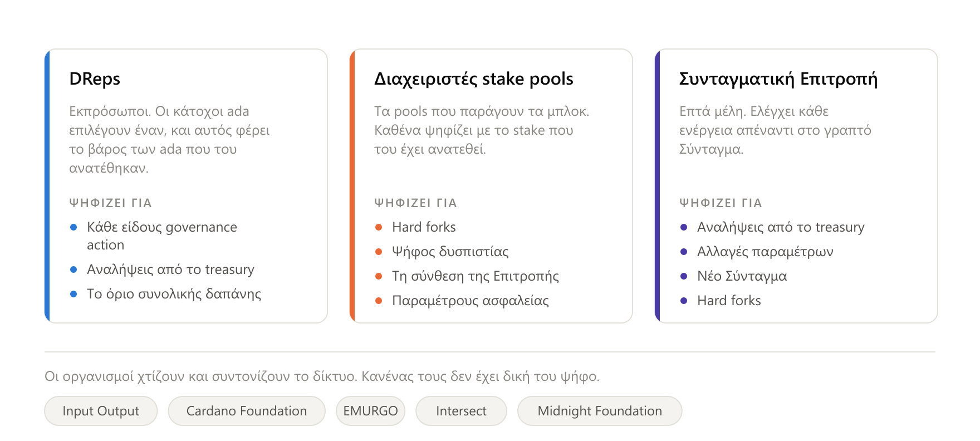Open the Intersect chip

pyautogui.click(x=461, y=411)
